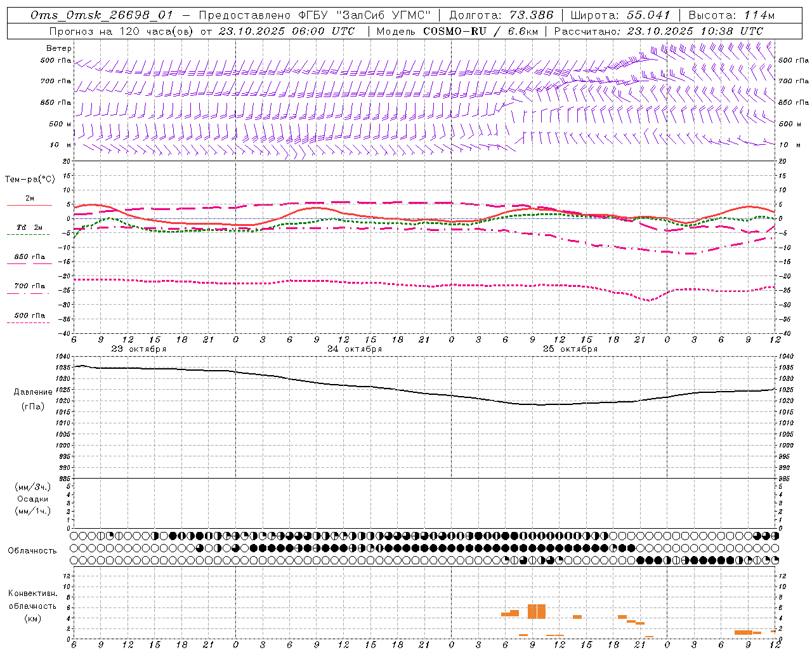
Task: Click the provider text ФГБУ "ЗапСиб УГМС"
Action: pos(365,15)
